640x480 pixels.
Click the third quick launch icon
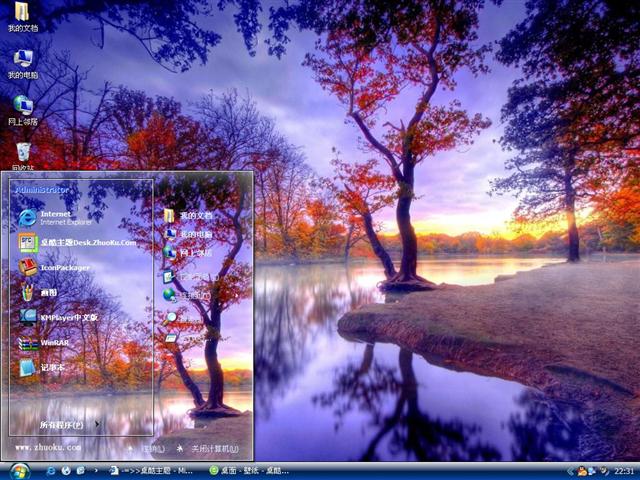click(x=80, y=471)
